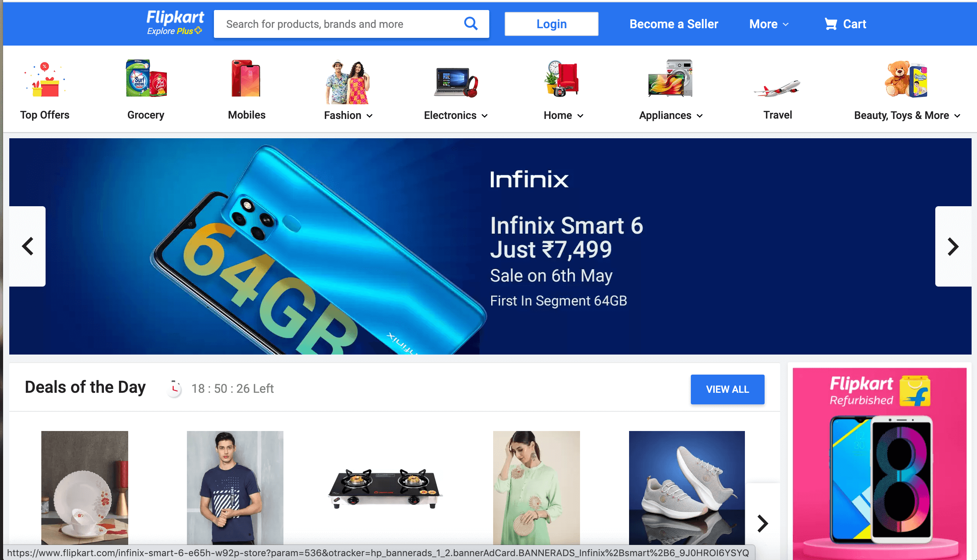This screenshot has width=977, height=560.
Task: Click the Login button
Action: pyautogui.click(x=551, y=24)
